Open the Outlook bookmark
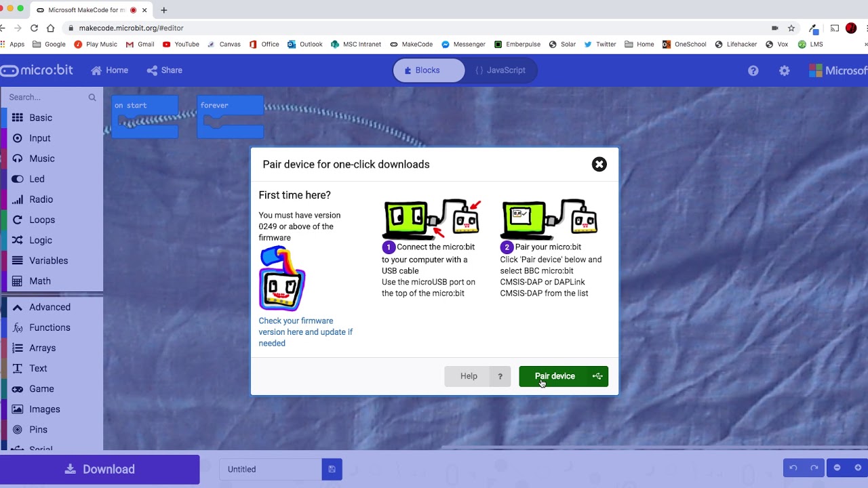This screenshot has width=868, height=488. point(305,44)
